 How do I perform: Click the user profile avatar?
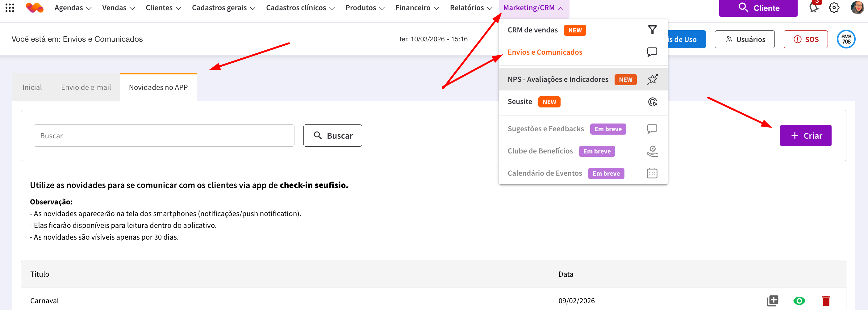[857, 7]
